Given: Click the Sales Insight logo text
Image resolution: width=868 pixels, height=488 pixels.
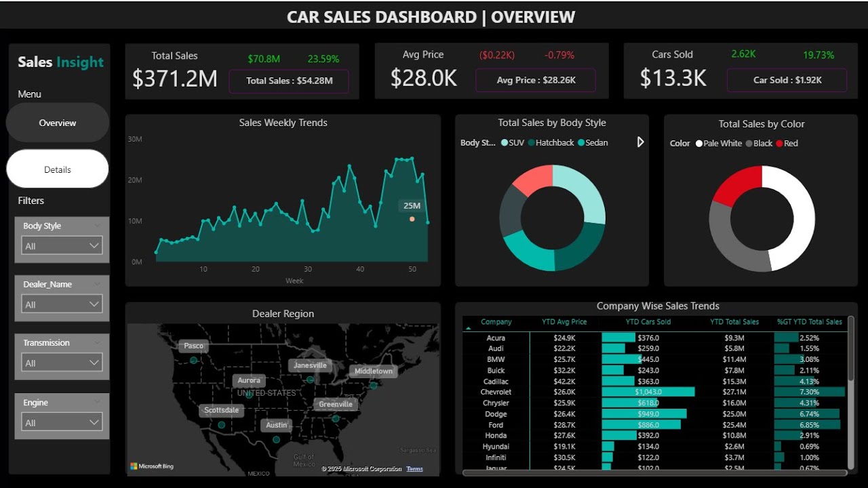Looking at the screenshot, I should [60, 62].
